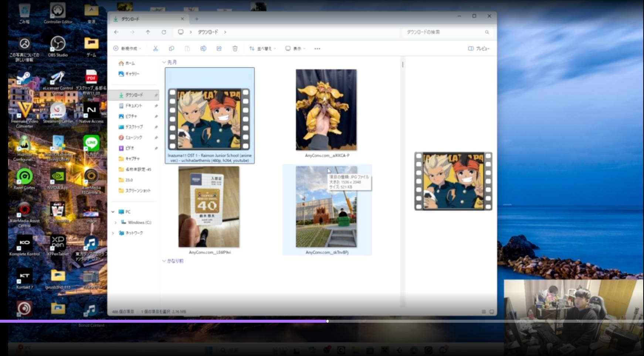
Task: Click the Refresh button beside address bar
Action: (x=164, y=32)
